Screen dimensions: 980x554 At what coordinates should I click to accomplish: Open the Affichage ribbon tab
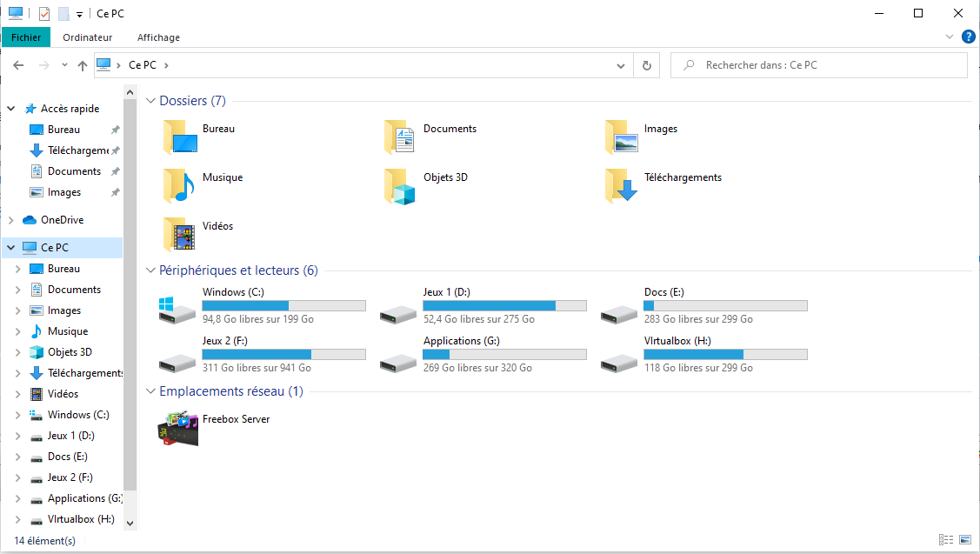click(x=158, y=37)
